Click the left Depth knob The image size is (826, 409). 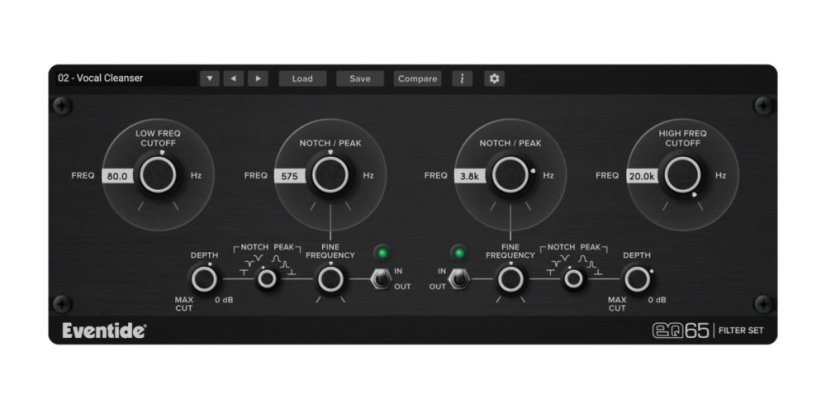point(204,279)
